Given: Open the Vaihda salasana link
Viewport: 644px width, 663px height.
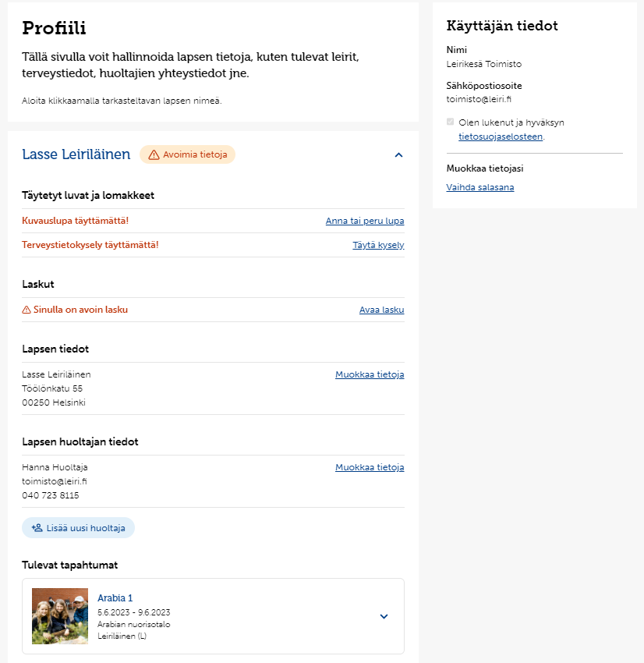Looking at the screenshot, I should pos(480,187).
